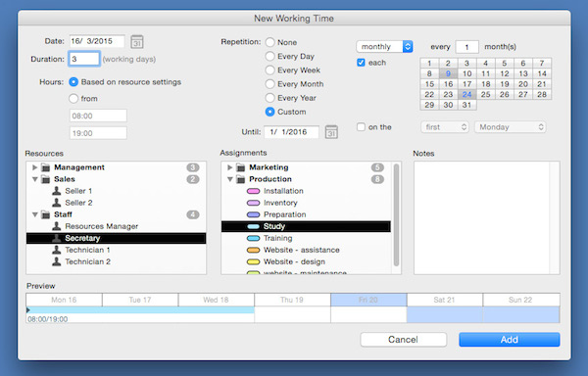
Task: Click the 08:00 start time field
Action: click(x=98, y=116)
